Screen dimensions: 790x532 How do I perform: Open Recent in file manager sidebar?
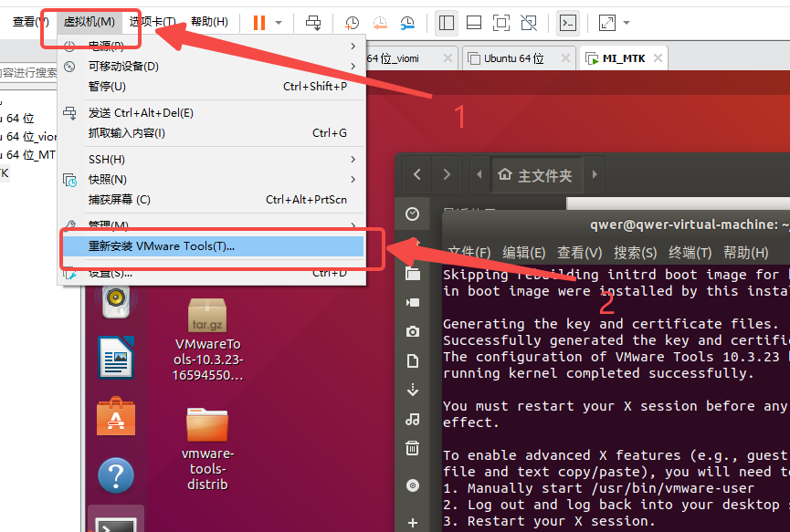tap(412, 214)
